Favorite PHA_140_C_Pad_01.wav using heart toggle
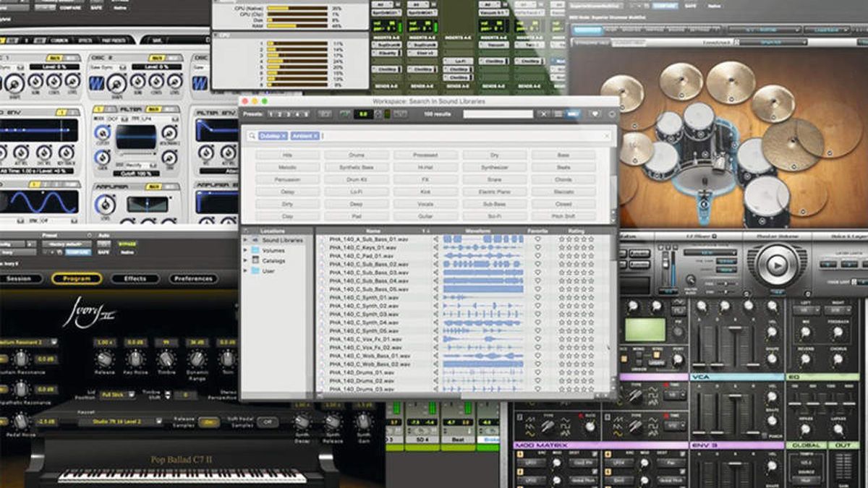Screen dimensions: 868x488 pos(538,256)
